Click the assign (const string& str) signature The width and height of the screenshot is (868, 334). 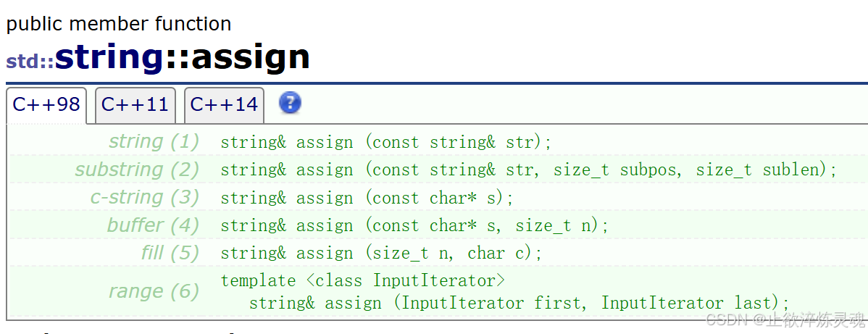point(386,142)
